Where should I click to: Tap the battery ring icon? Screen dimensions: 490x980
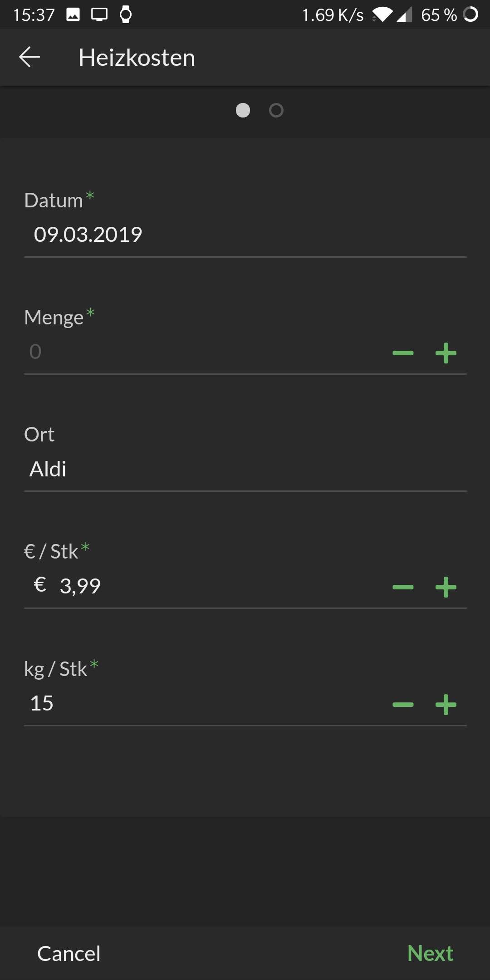point(470,15)
